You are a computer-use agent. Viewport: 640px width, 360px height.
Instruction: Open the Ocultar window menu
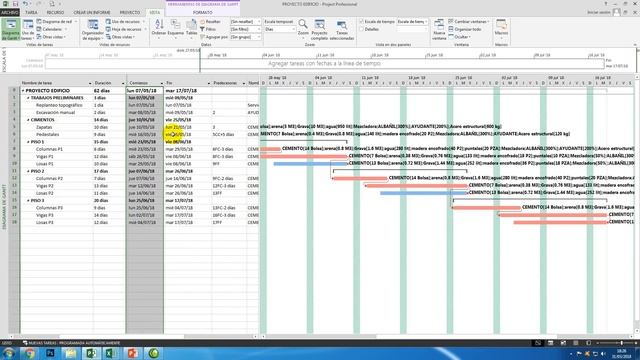pos(460,37)
